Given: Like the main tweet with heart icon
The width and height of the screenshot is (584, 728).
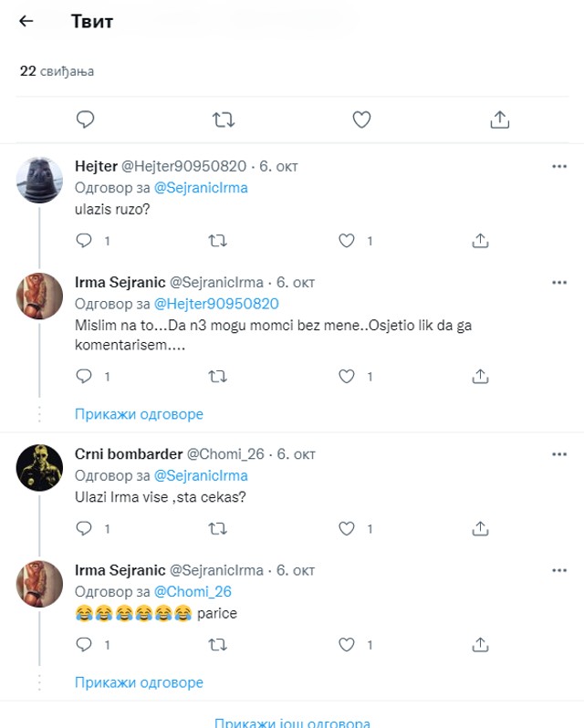Looking at the screenshot, I should (x=361, y=119).
